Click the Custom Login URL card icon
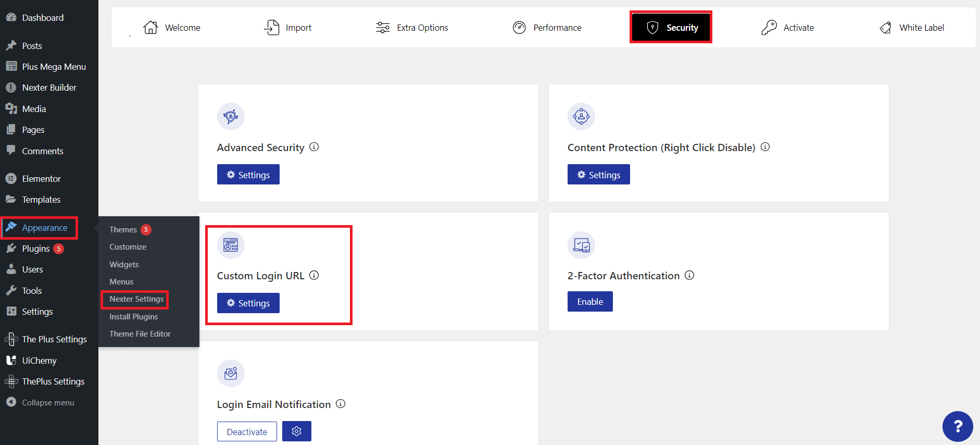This screenshot has width=980, height=445. click(231, 245)
